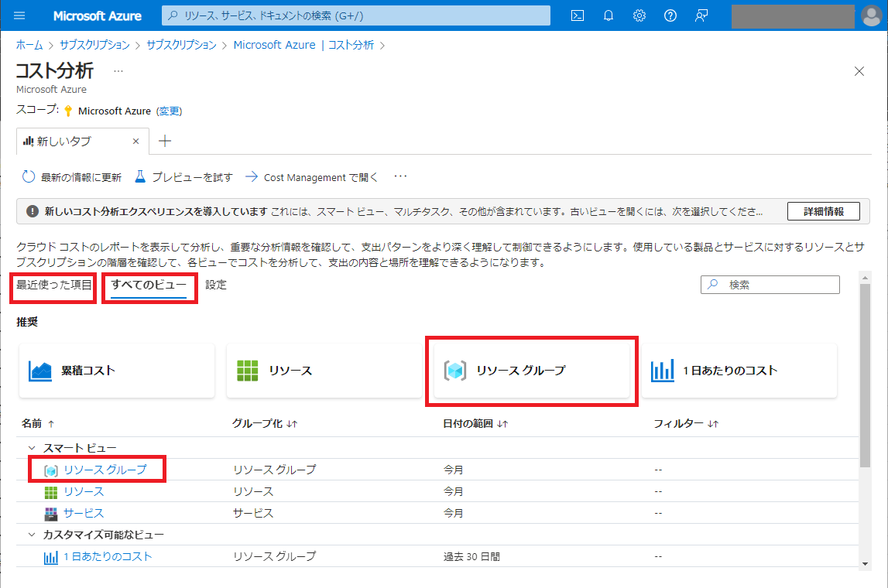Switch to the 設定 tab
This screenshot has width=888, height=588.
click(x=216, y=285)
